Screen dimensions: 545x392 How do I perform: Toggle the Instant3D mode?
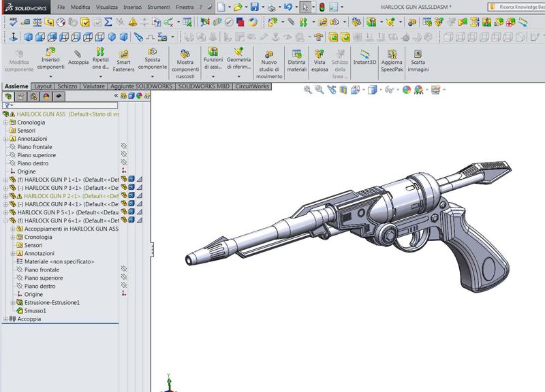pyautogui.click(x=364, y=56)
